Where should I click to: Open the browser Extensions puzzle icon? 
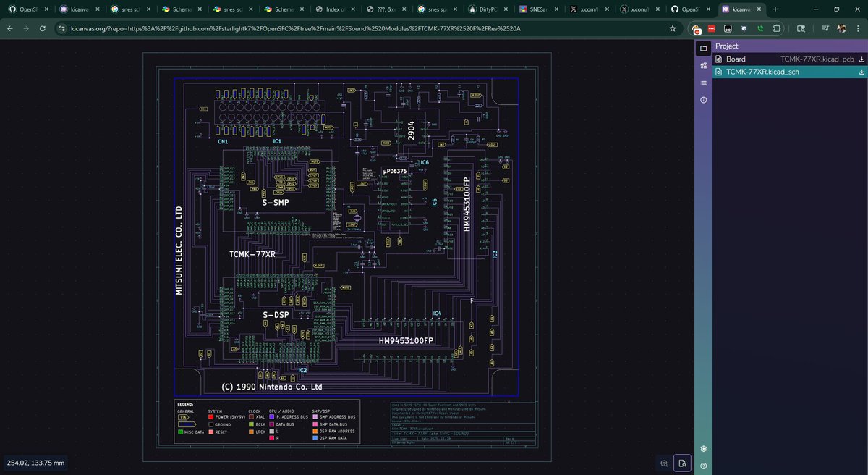pos(778,29)
